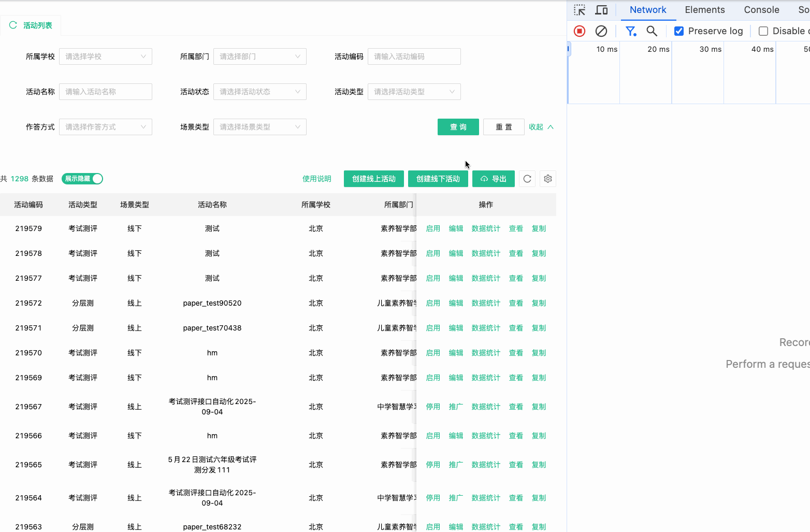Click the 查询 search button
This screenshot has width=810, height=532.
click(458, 126)
